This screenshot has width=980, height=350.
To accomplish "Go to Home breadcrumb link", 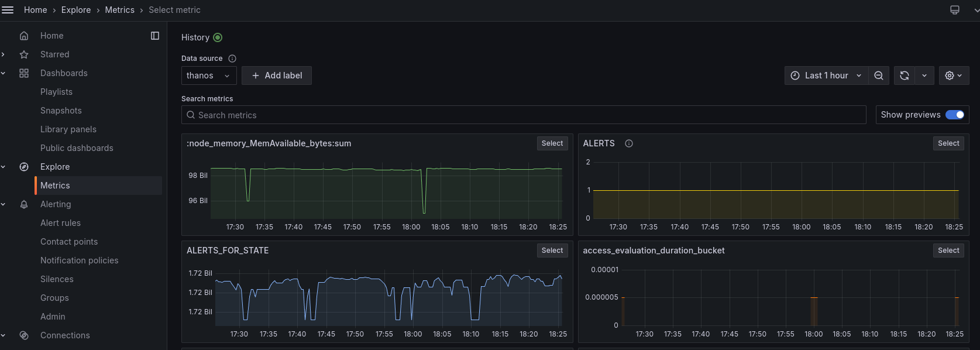I will pos(35,10).
